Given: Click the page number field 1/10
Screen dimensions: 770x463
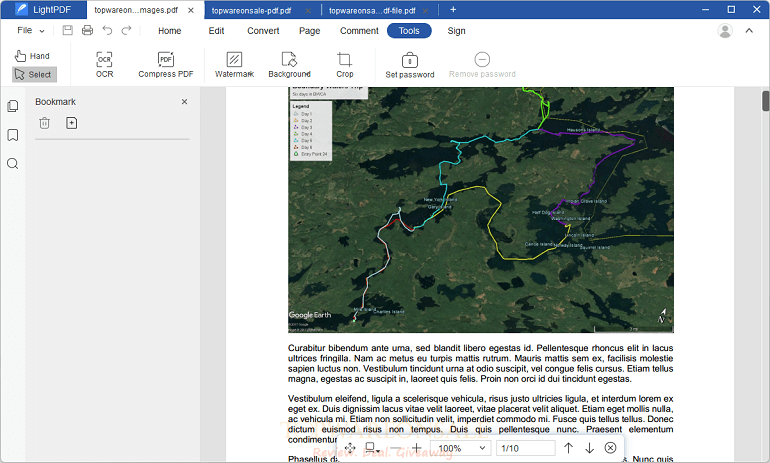Looking at the screenshot, I should click(x=525, y=448).
